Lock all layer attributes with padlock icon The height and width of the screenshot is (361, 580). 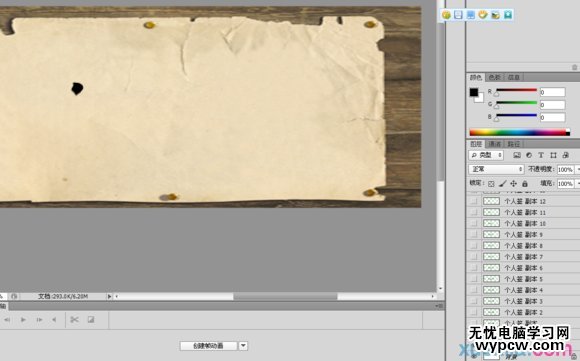coord(525,183)
